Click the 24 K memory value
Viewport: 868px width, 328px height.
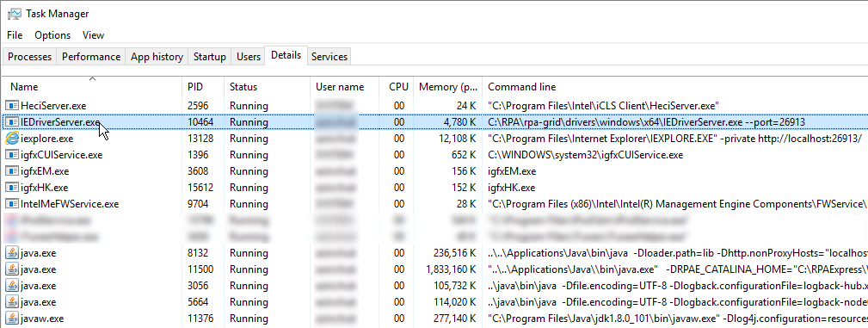[x=465, y=105]
